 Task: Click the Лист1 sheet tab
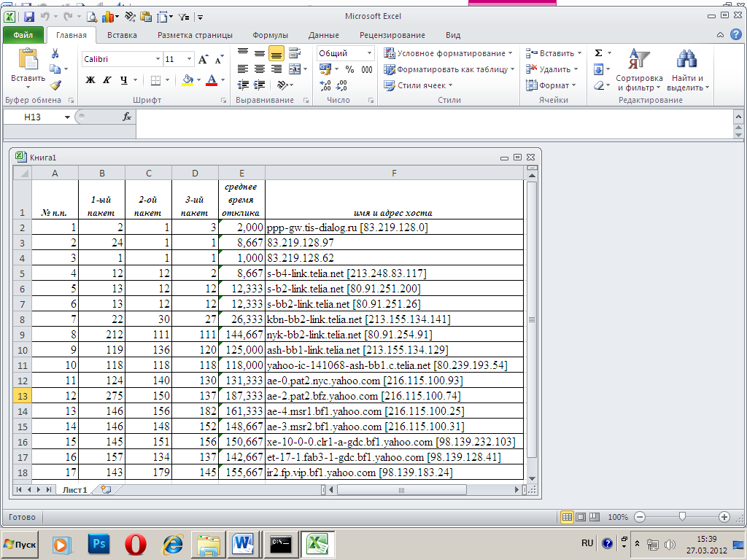[x=75, y=489]
